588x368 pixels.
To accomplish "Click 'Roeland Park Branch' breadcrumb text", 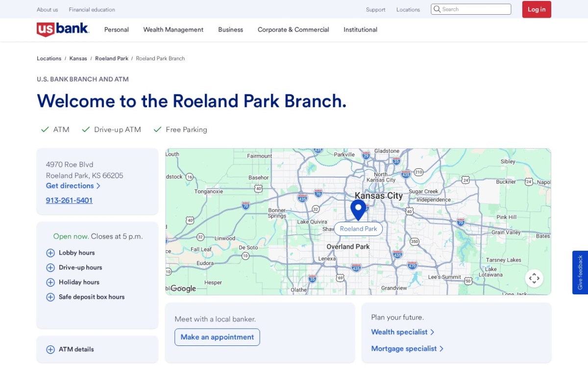I will (160, 58).
